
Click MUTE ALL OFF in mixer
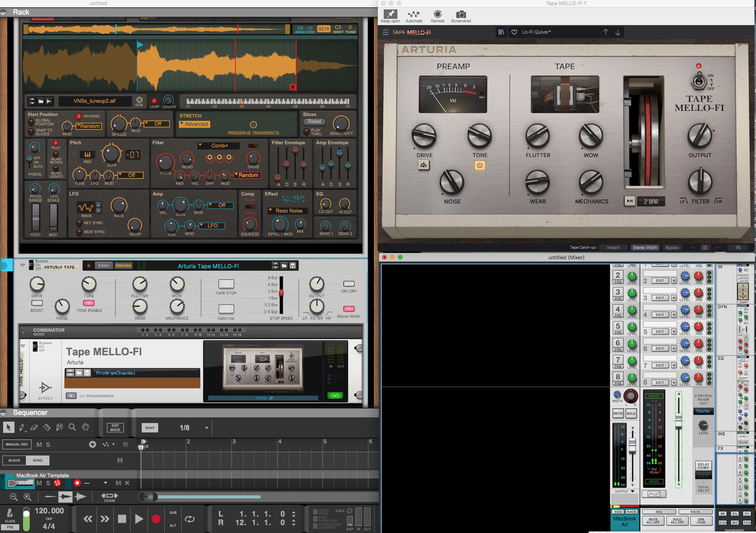(653, 521)
